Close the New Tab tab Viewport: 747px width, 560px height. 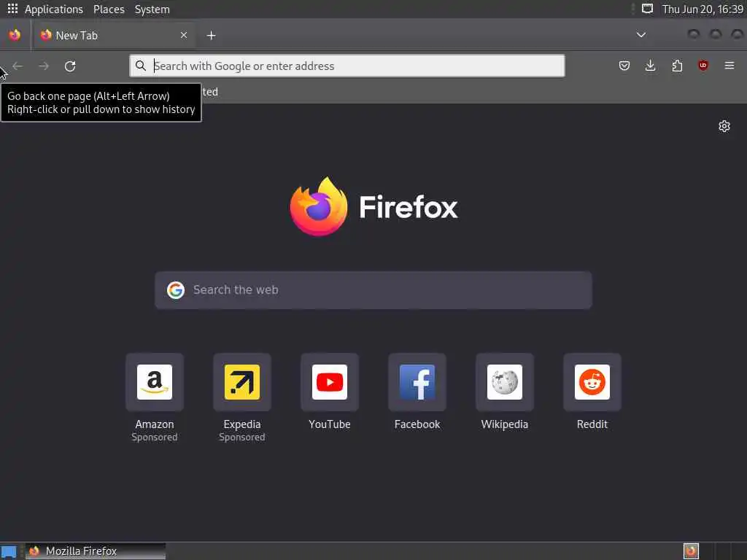(184, 35)
